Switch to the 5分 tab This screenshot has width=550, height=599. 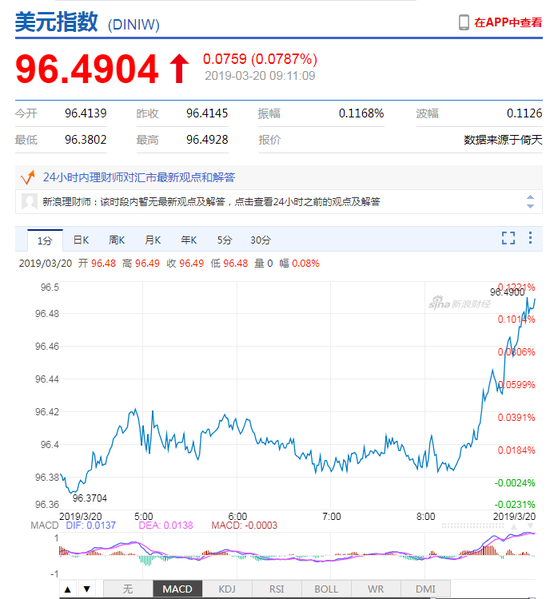[225, 240]
